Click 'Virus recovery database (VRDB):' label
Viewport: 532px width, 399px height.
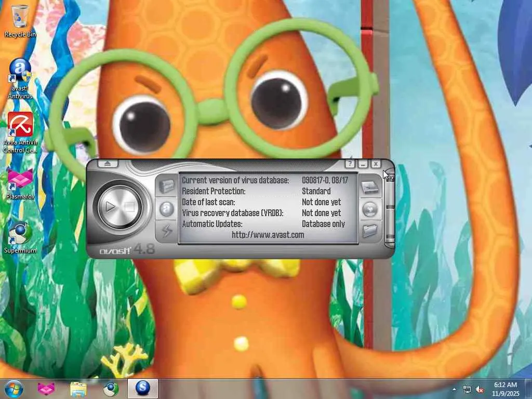233,212
